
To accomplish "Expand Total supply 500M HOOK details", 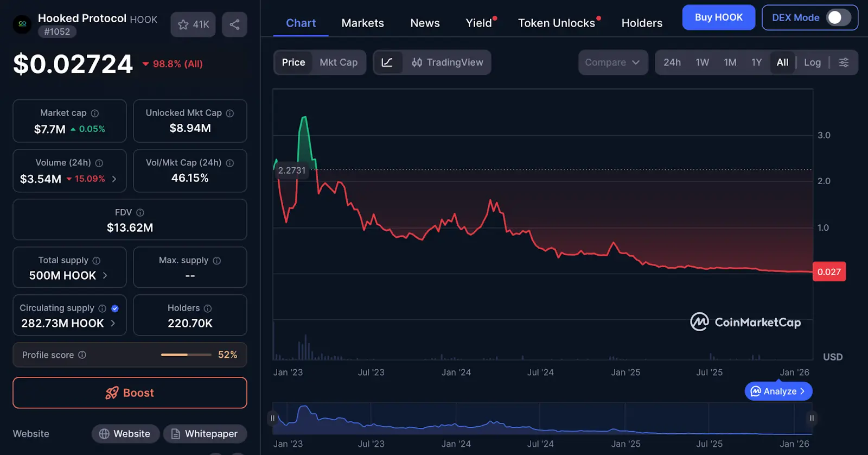I will click(x=105, y=276).
